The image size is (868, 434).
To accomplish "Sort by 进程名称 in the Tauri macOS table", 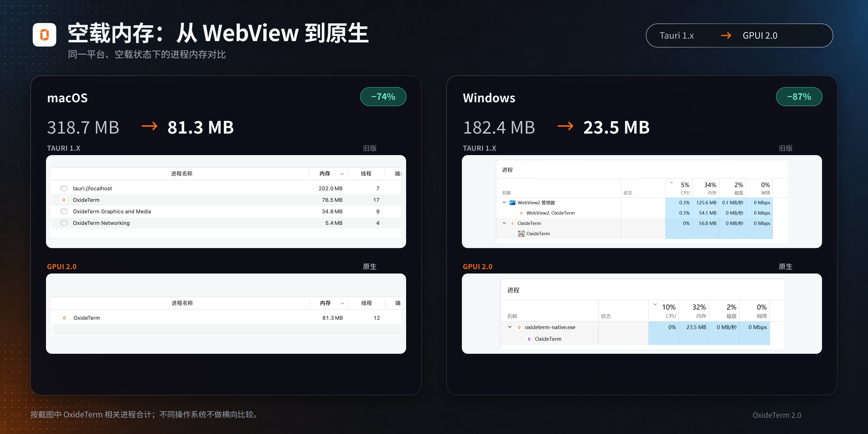I will click(x=182, y=173).
